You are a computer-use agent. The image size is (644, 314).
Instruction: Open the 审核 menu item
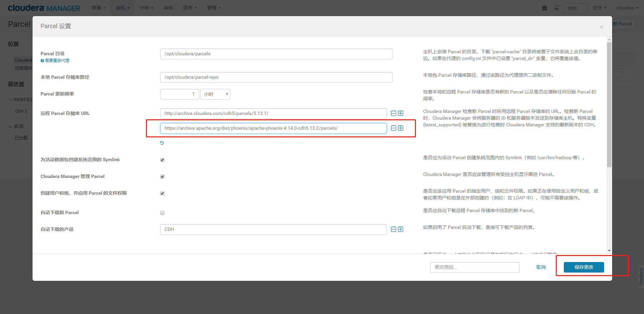[x=168, y=8]
